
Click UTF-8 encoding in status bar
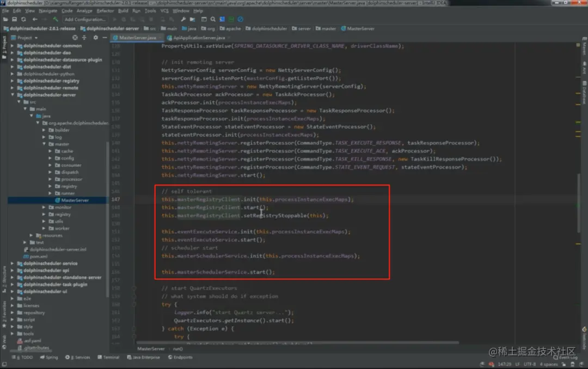coord(530,365)
